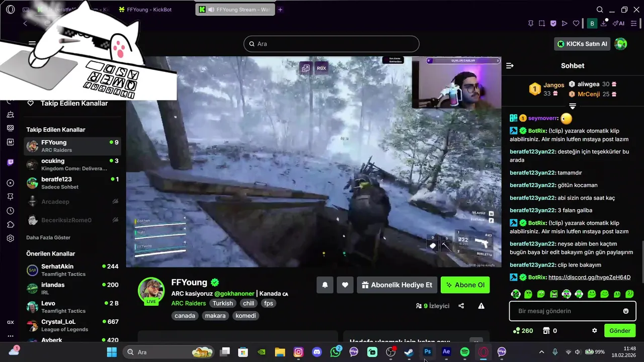
Task: Open the three-dots menu at sidebar bottom
Action: coord(11,336)
